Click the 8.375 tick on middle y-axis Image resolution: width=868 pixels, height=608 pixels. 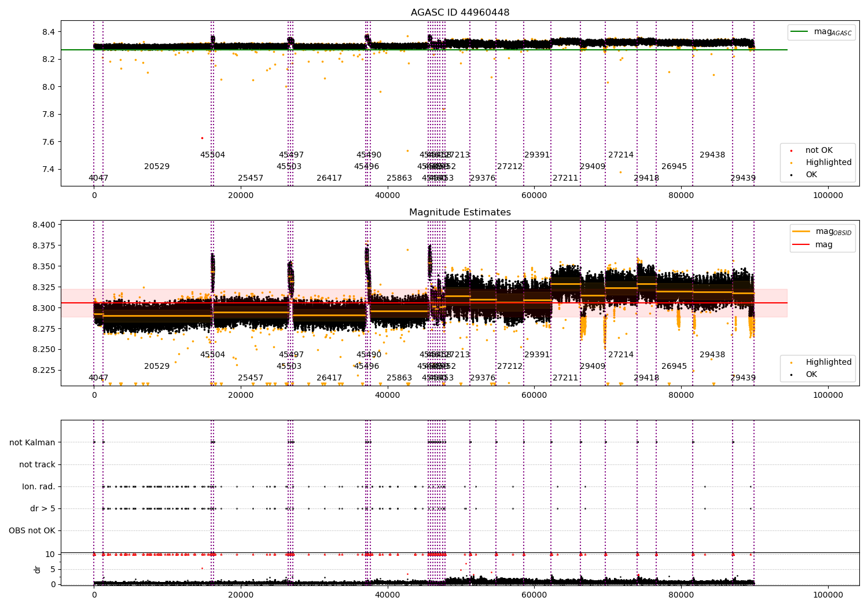(x=44, y=246)
